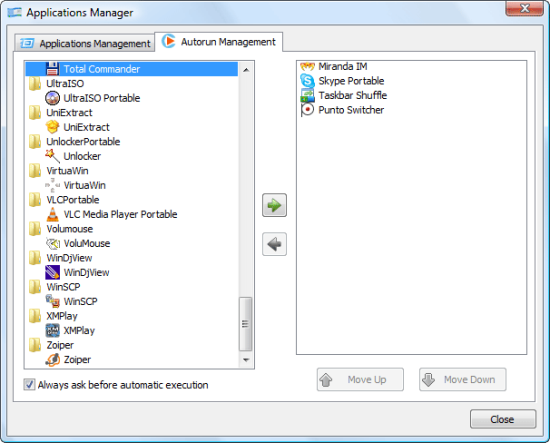Click the WinDjView folder icon

(35, 258)
